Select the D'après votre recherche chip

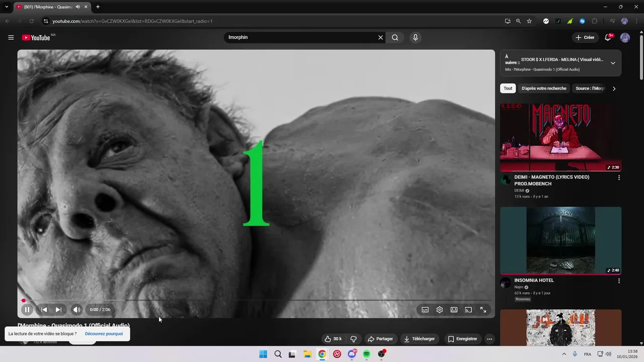point(544,88)
